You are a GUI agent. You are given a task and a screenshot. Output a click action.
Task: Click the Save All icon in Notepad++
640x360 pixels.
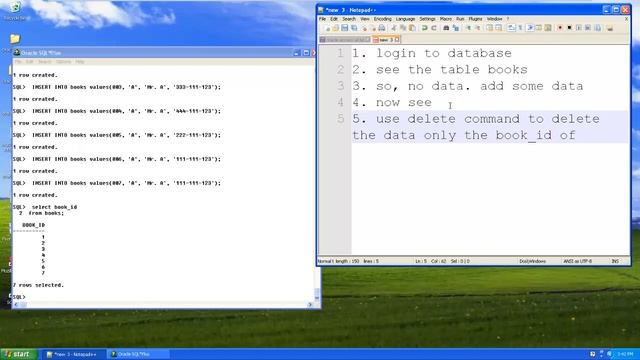coord(354,28)
